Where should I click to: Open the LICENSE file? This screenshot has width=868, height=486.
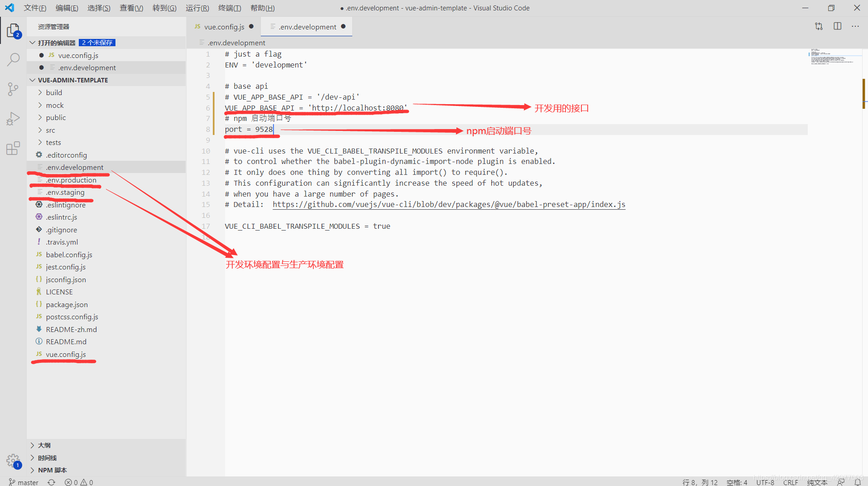(106, 292)
